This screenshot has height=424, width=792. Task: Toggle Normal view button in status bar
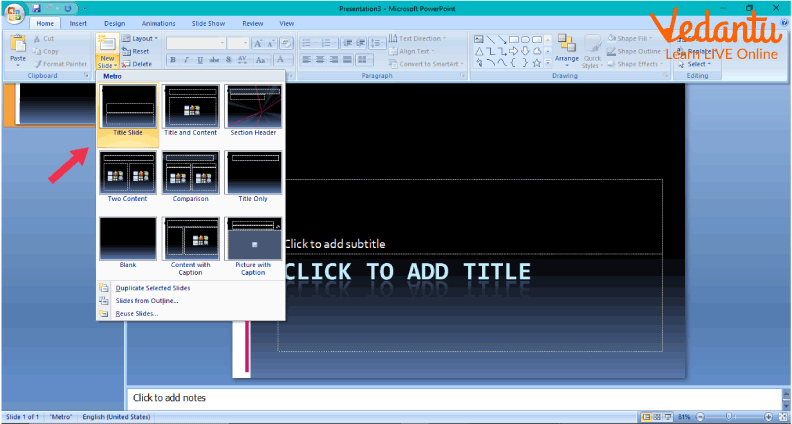646,416
